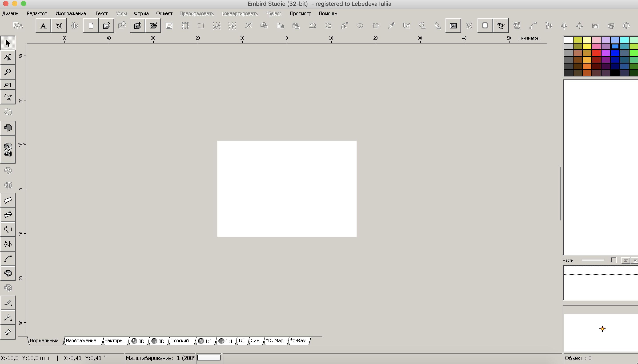This screenshot has width=638, height=364.
Task: Tick the checkbox beside Части
Action: pyautogui.click(x=613, y=260)
